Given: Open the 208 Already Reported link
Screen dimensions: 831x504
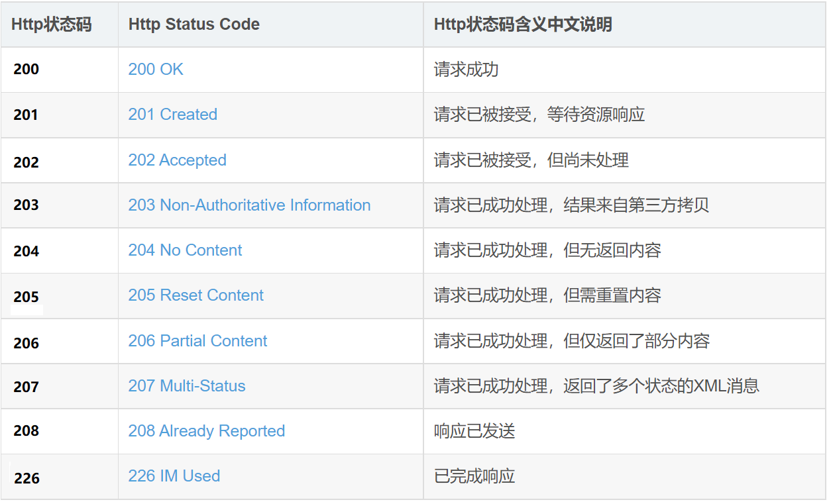Looking at the screenshot, I should pos(206,431).
